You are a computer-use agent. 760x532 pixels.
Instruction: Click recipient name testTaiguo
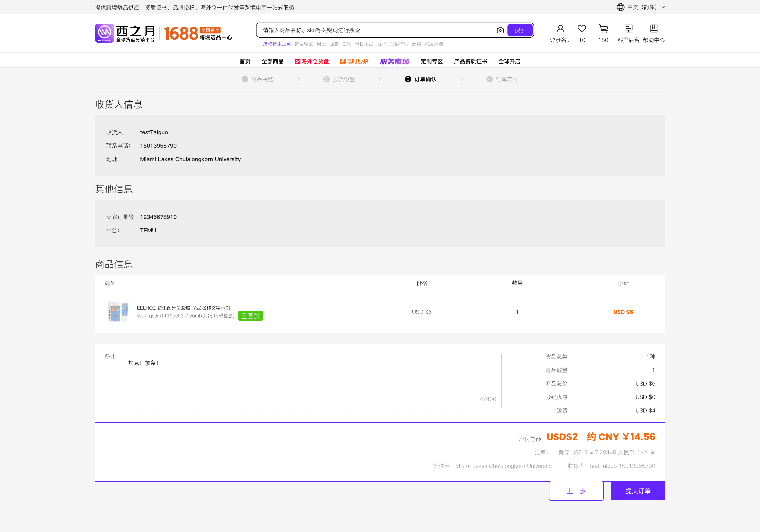tap(154, 132)
